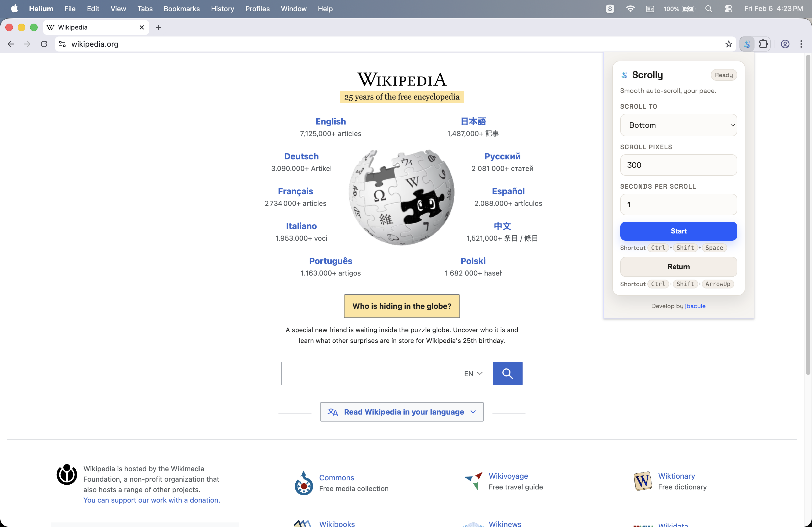Open macOS Spotlight search in menu bar
812x527 pixels.
click(708, 9)
